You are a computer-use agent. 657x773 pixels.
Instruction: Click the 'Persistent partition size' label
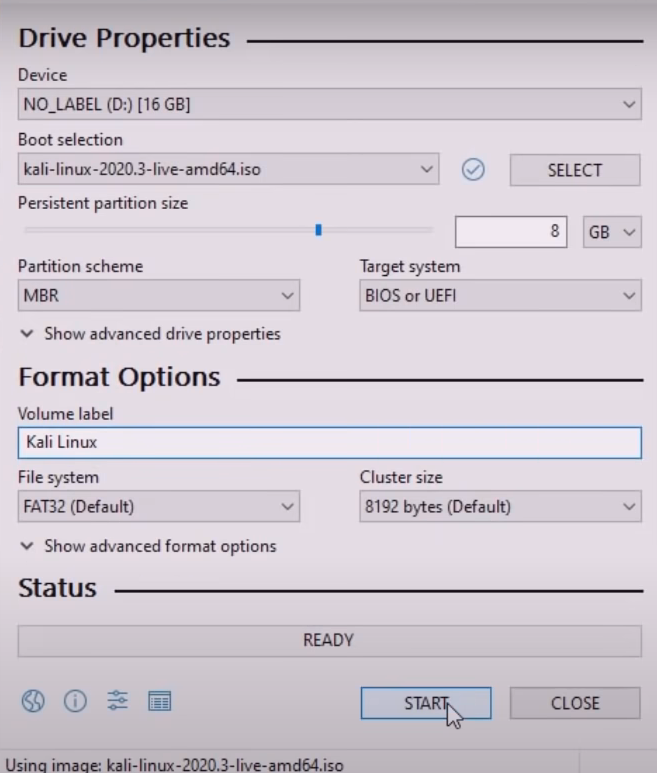coord(103,203)
